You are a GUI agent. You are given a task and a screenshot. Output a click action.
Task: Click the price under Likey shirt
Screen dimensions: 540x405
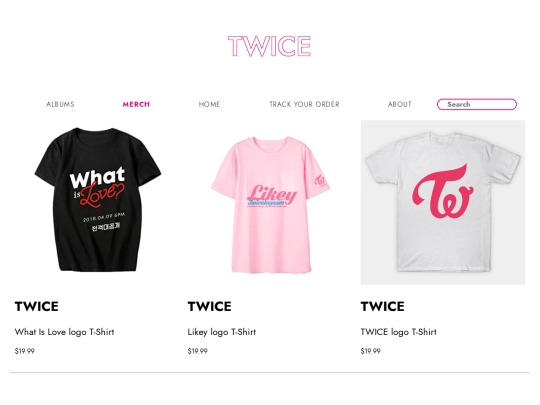click(197, 351)
